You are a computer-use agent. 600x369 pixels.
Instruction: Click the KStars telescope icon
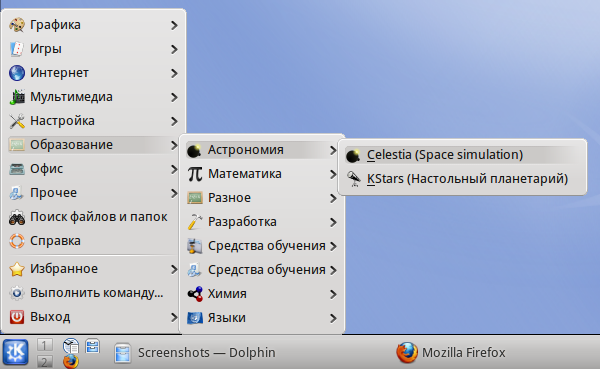pyautogui.click(x=353, y=179)
